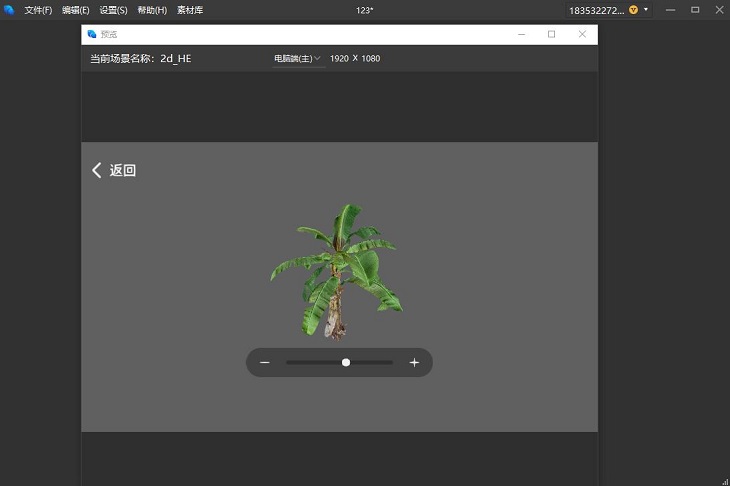Click the zoom slider handle
730x486 pixels.
click(346, 362)
